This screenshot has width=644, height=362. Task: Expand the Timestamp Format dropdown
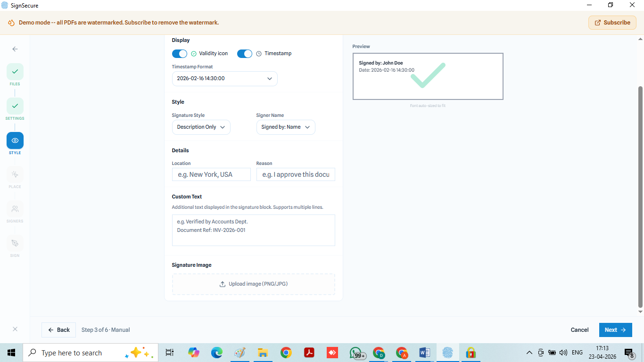tap(224, 79)
